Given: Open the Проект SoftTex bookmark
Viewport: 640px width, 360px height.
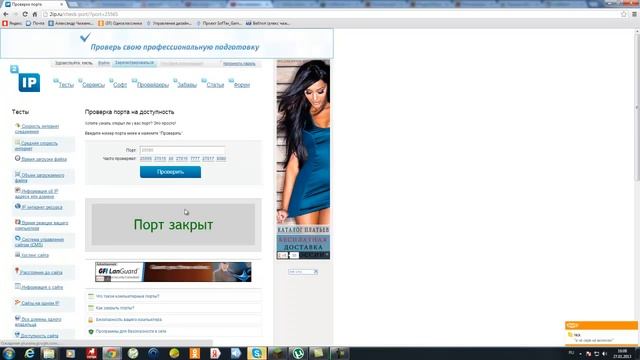Looking at the screenshot, I should (219, 24).
